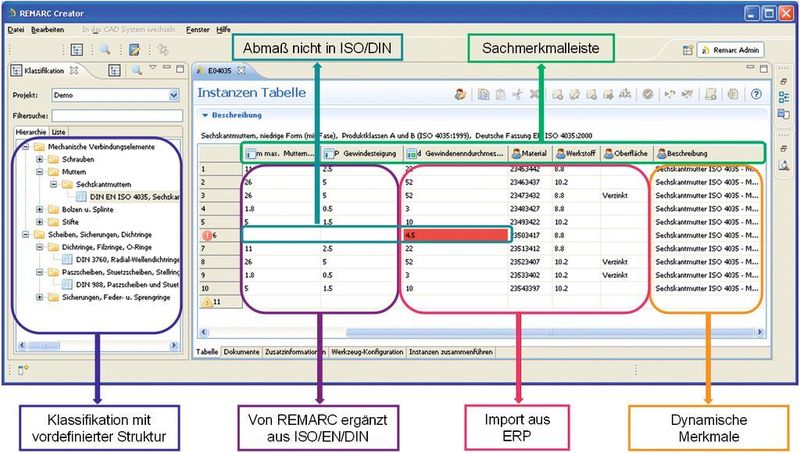Expand the Bolzen u. Splinte folder
Viewport: 800px width, 453px height.
click(39, 209)
